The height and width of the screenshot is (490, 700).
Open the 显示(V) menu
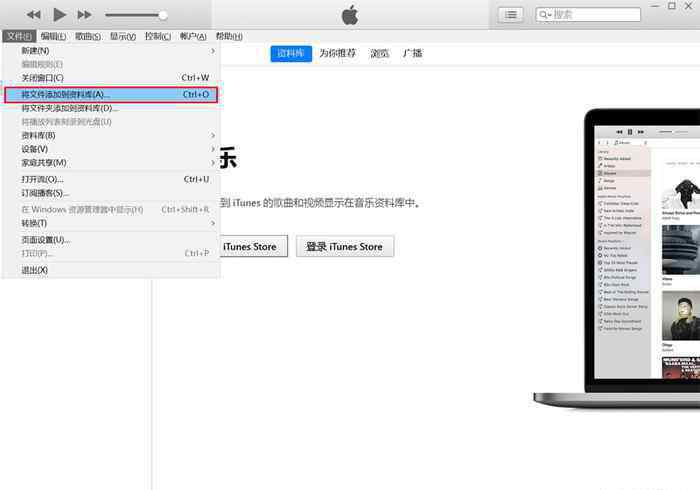pos(123,36)
